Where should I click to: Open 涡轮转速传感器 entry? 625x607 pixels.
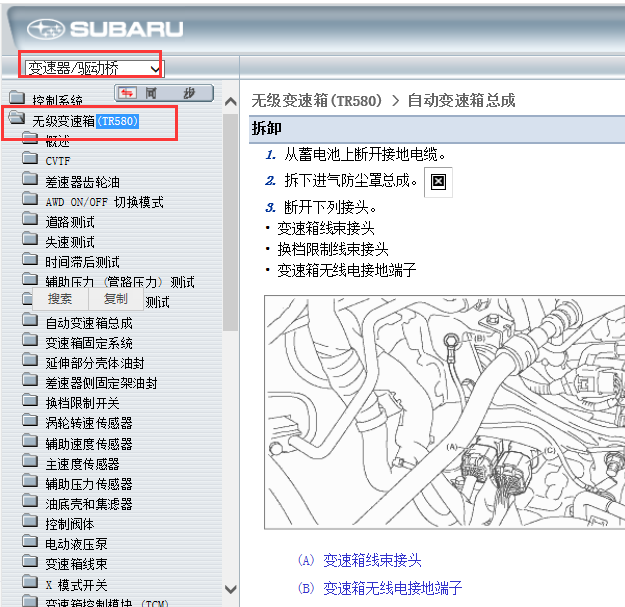(x=88, y=423)
